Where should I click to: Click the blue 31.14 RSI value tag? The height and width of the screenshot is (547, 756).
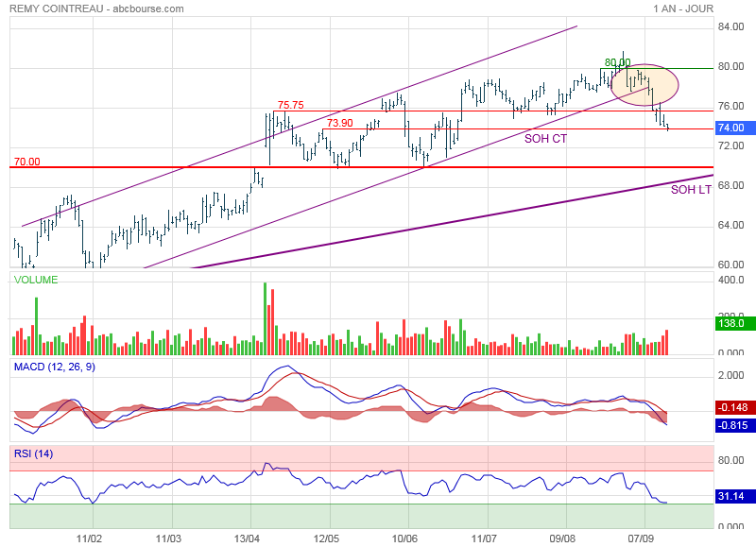(735, 496)
